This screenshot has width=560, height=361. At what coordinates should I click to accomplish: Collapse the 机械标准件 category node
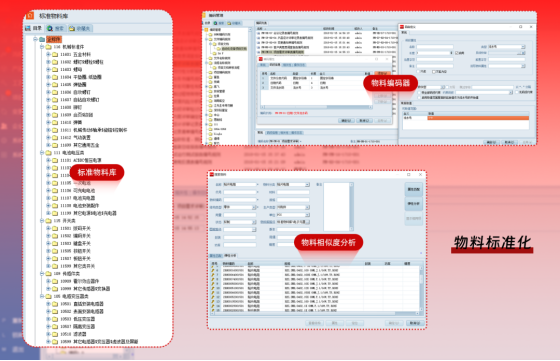coord(42,47)
